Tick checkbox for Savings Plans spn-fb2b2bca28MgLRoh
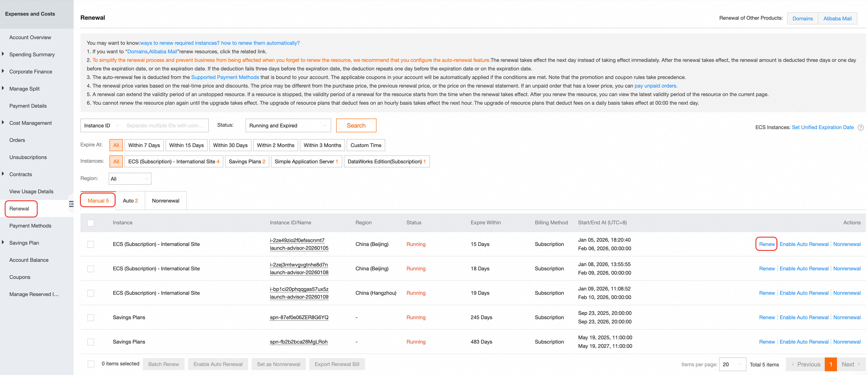The image size is (868, 375). click(x=91, y=342)
